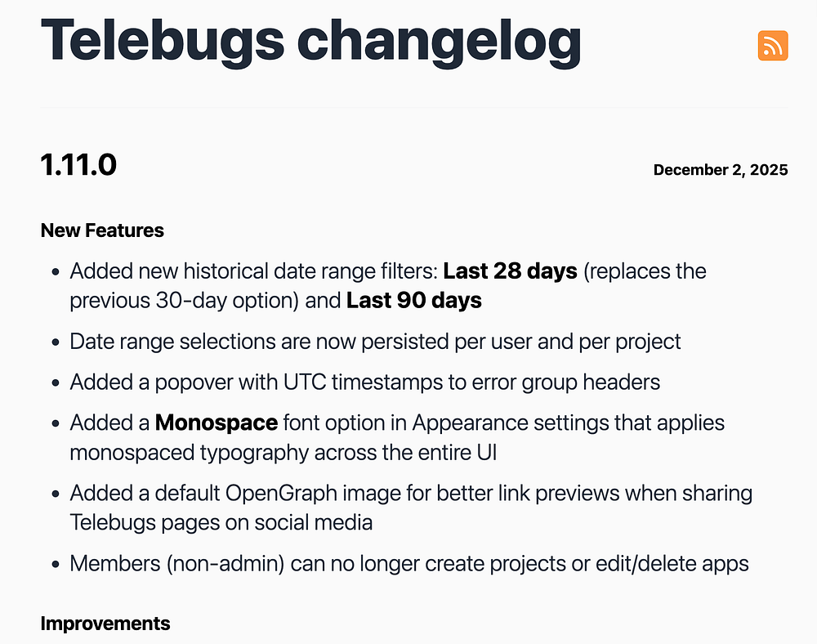Select the 1.11.0 version heading

[x=78, y=165]
